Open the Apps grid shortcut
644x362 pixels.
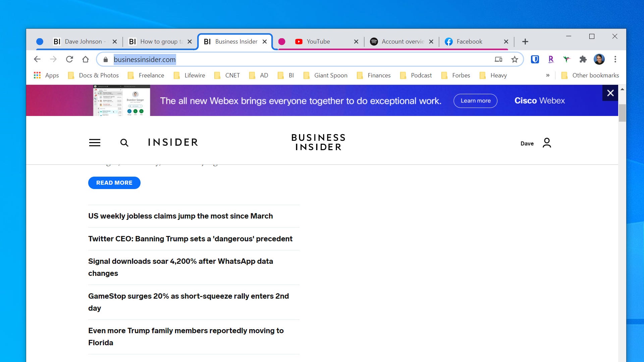click(x=46, y=75)
